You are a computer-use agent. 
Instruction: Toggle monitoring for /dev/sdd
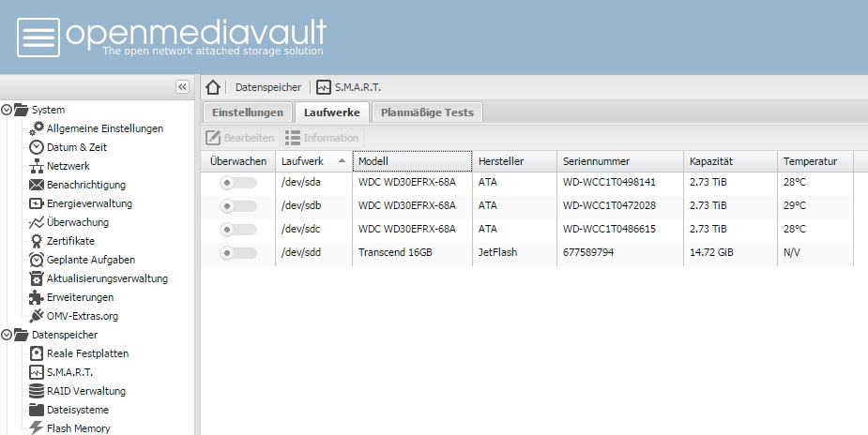point(238,252)
